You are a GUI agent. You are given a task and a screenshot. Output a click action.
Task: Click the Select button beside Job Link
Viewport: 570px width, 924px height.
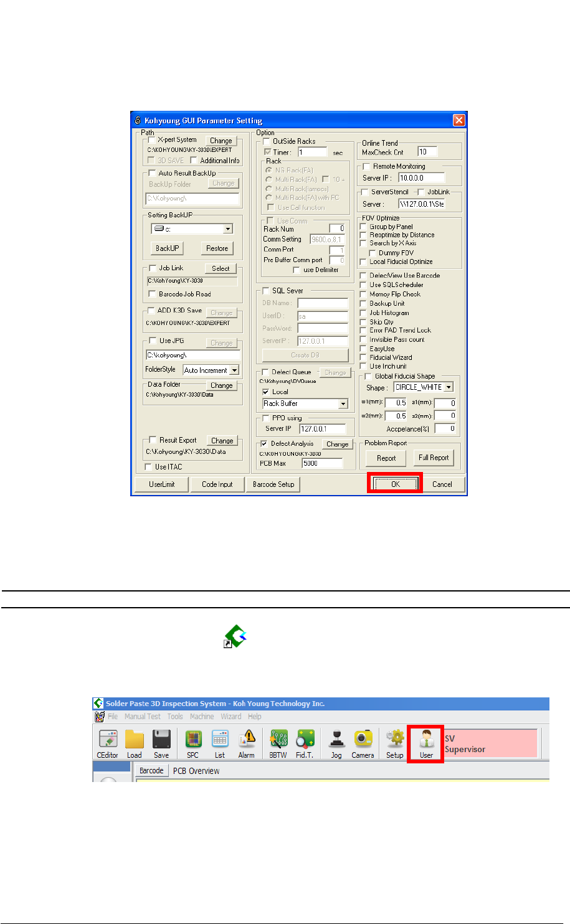point(221,268)
